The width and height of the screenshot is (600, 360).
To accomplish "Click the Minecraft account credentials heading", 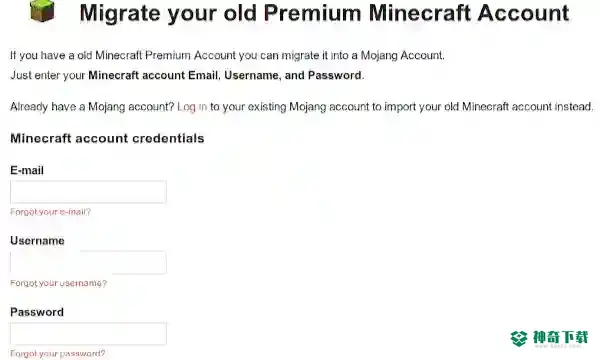I will tap(107, 138).
